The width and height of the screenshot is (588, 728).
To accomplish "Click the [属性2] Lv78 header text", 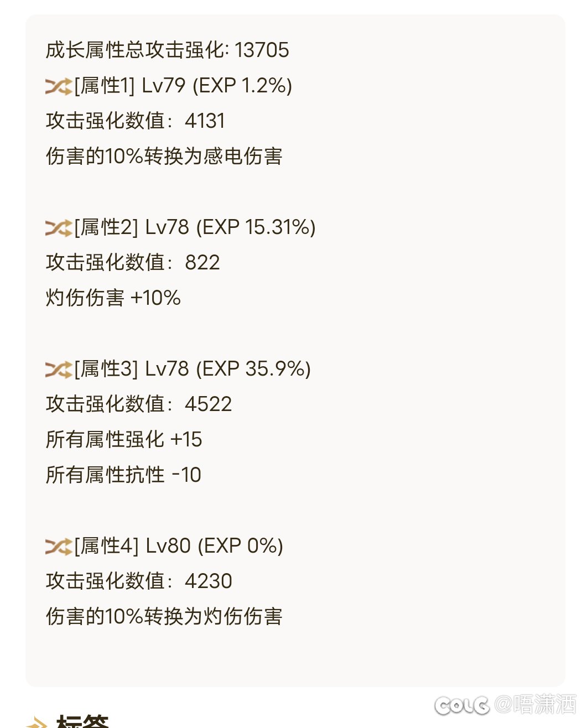I will (195, 227).
